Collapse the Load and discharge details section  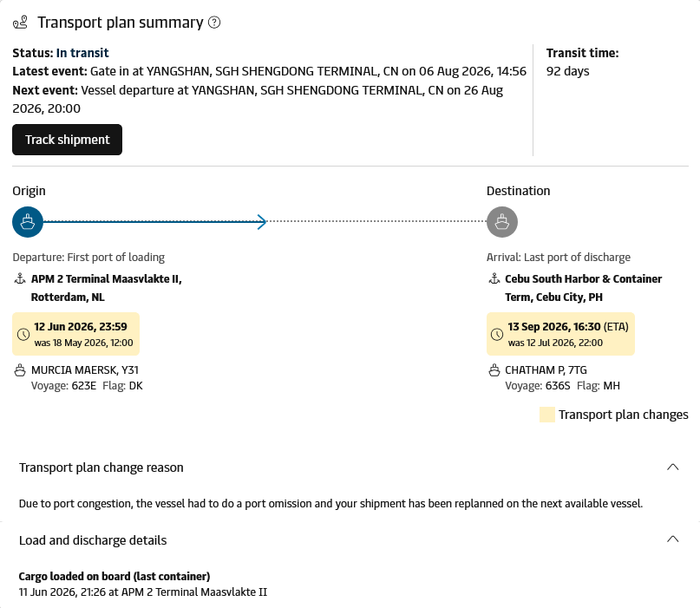pos(673,539)
